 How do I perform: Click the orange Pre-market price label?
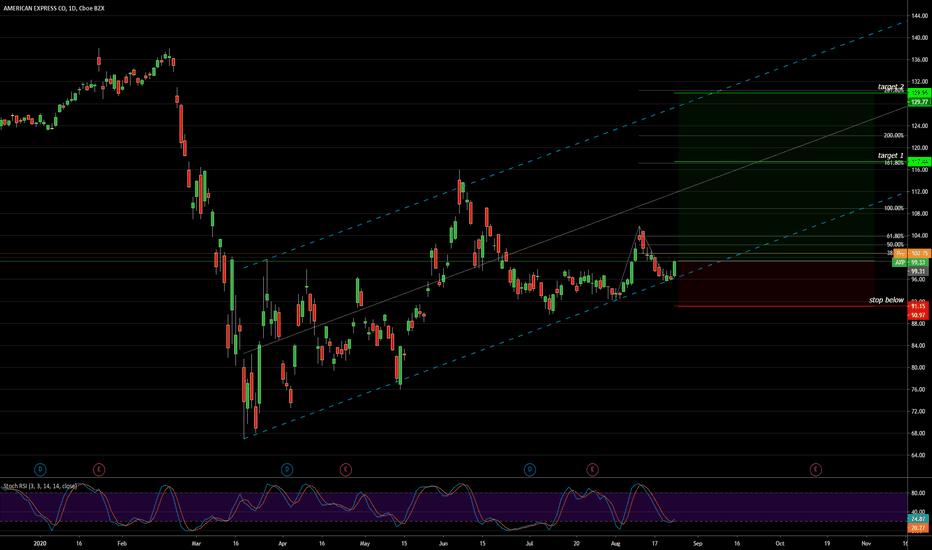click(912, 253)
